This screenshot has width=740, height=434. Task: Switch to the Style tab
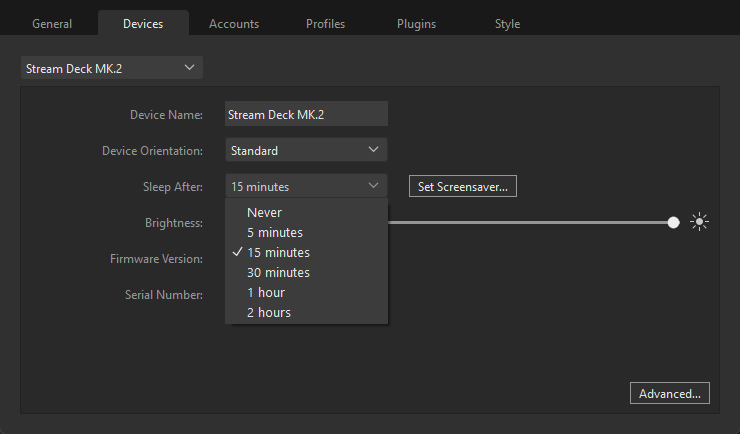pyautogui.click(x=507, y=24)
